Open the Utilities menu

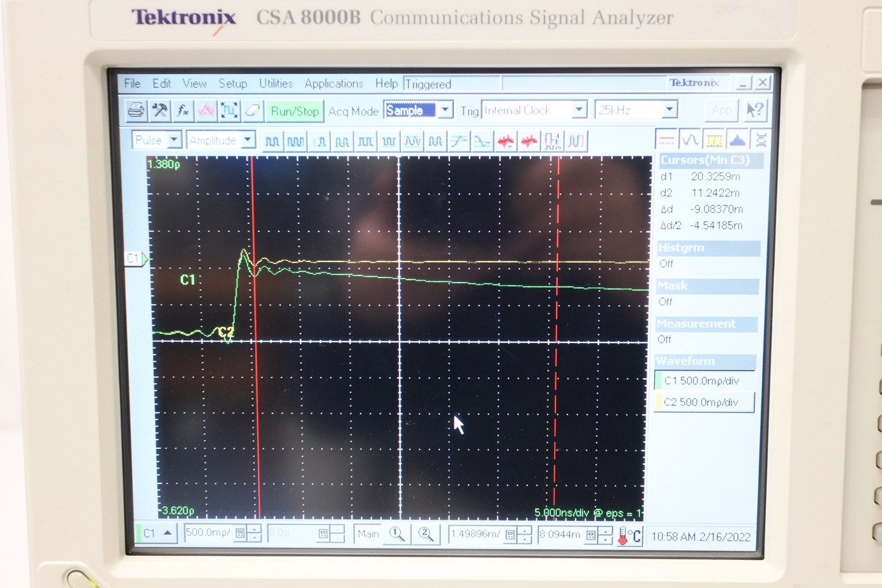pos(276,84)
